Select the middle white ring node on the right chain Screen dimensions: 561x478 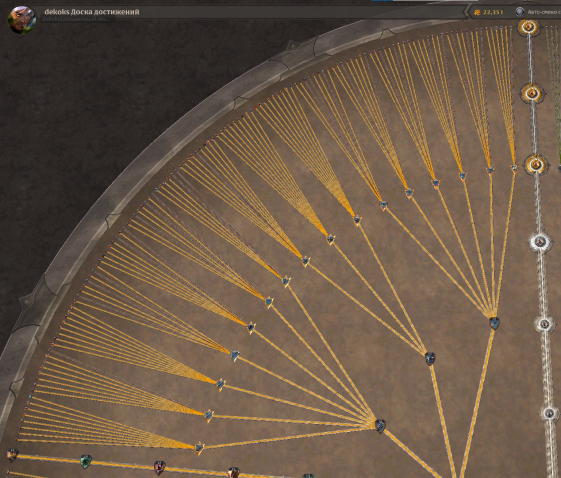[544, 324]
